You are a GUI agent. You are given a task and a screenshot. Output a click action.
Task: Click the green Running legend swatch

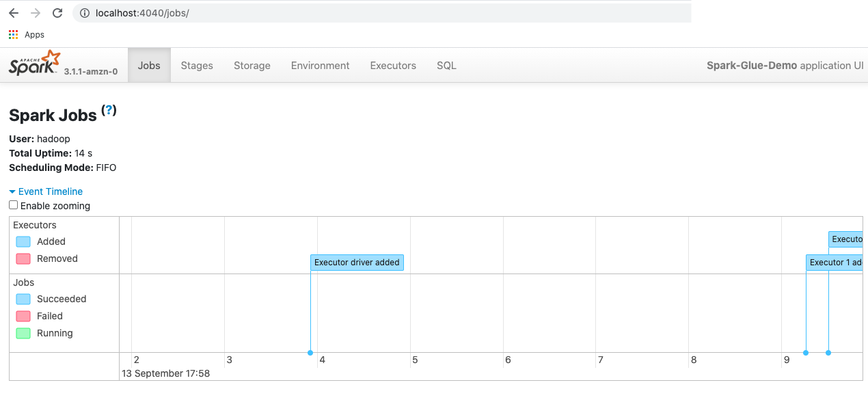(22, 333)
